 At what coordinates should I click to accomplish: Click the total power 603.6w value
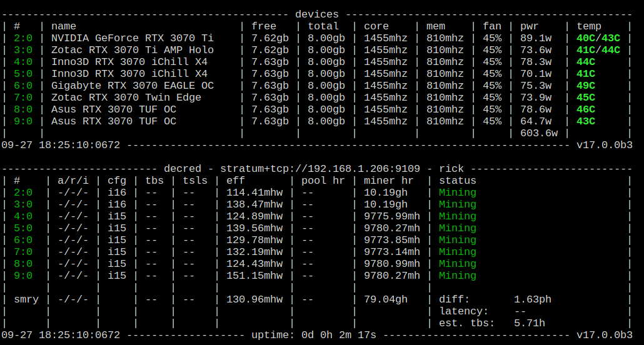539,134
